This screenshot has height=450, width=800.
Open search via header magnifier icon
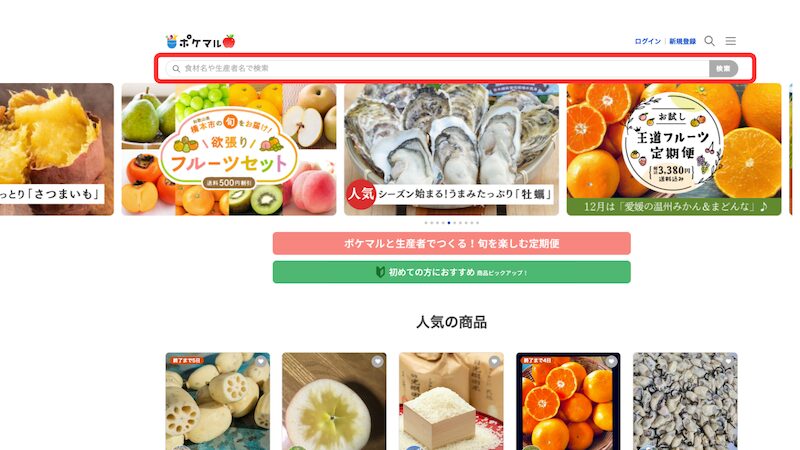(709, 41)
